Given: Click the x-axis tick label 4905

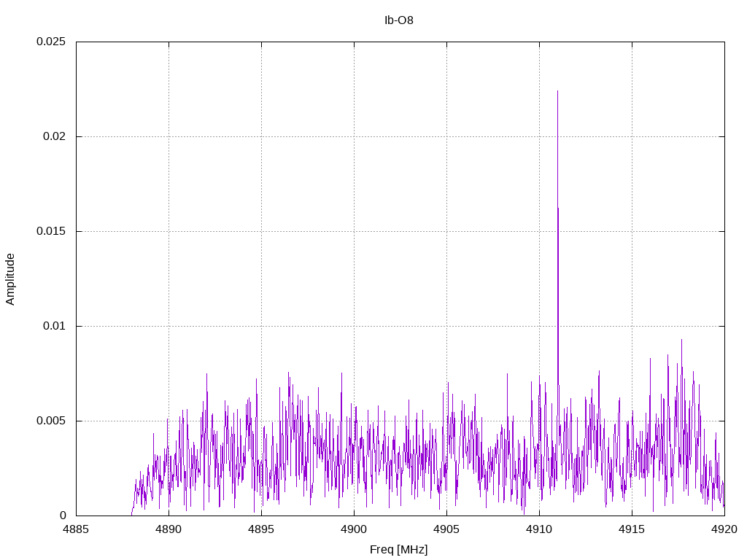Looking at the screenshot, I should click(x=447, y=529).
